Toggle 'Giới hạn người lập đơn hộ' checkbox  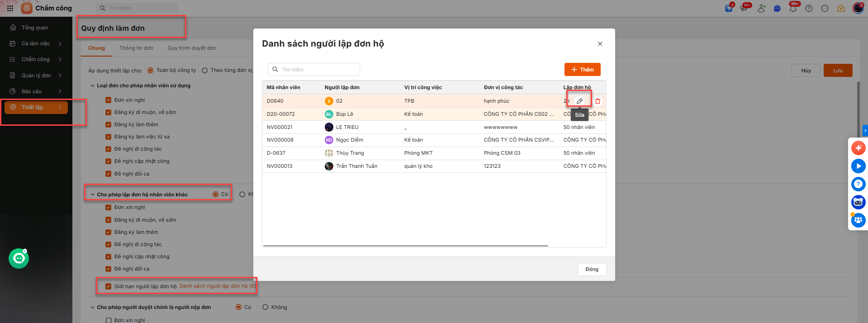click(109, 286)
